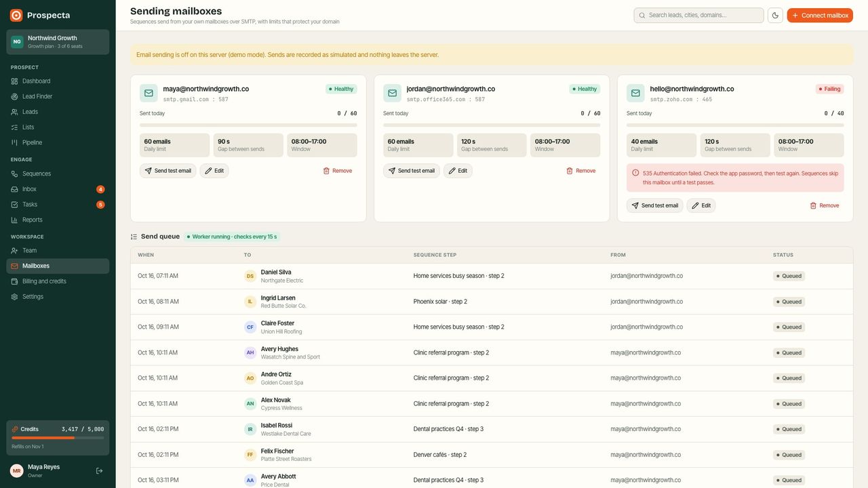Click the credits usage progress bar
The image size is (868, 488).
(x=58, y=438)
